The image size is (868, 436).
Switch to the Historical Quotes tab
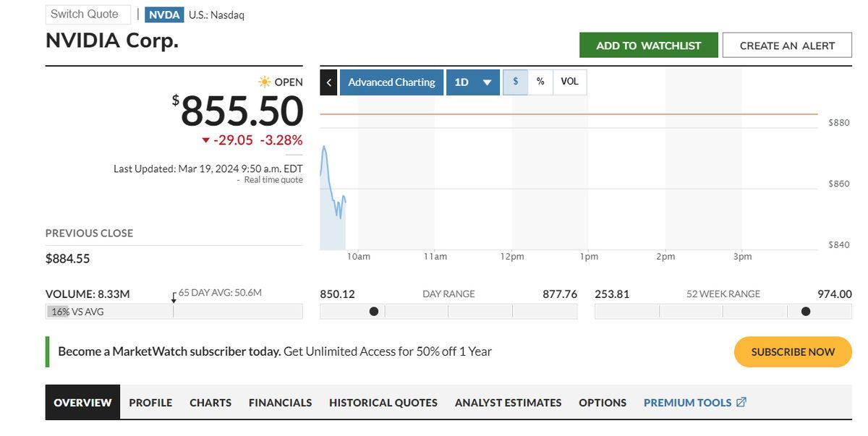click(x=383, y=403)
